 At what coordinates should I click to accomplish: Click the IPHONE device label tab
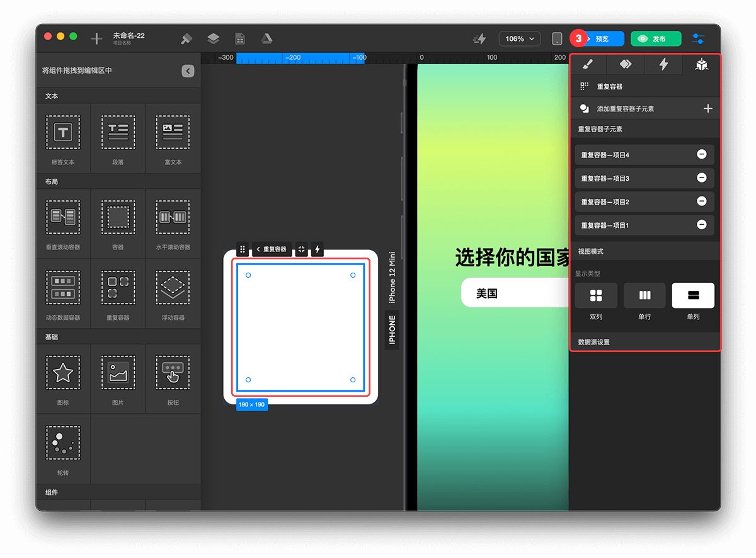tap(392, 329)
